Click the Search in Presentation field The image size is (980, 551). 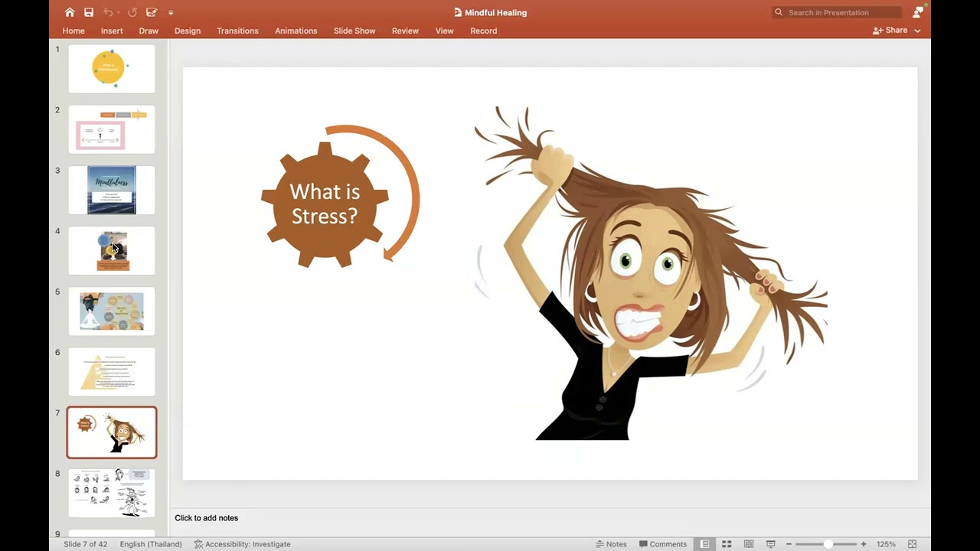point(837,12)
